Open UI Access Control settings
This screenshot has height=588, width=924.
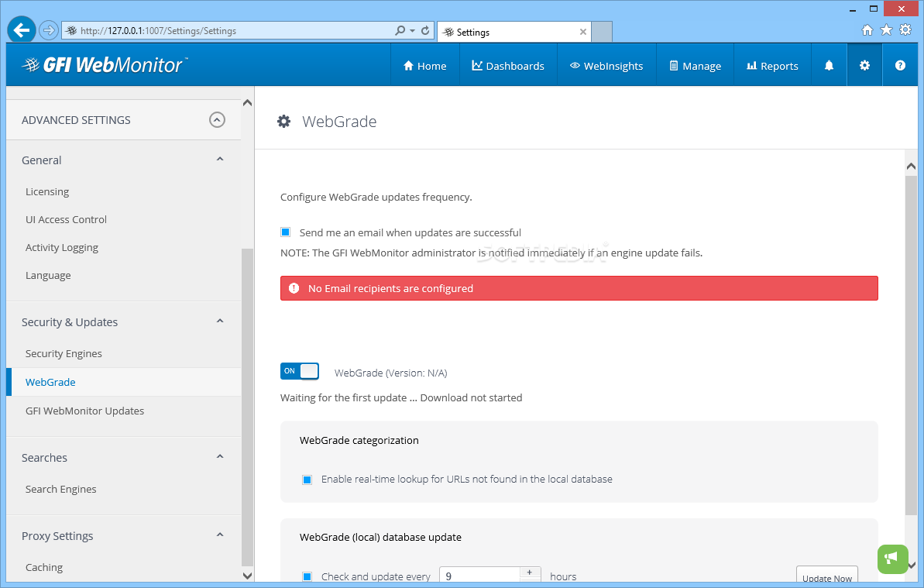click(66, 220)
